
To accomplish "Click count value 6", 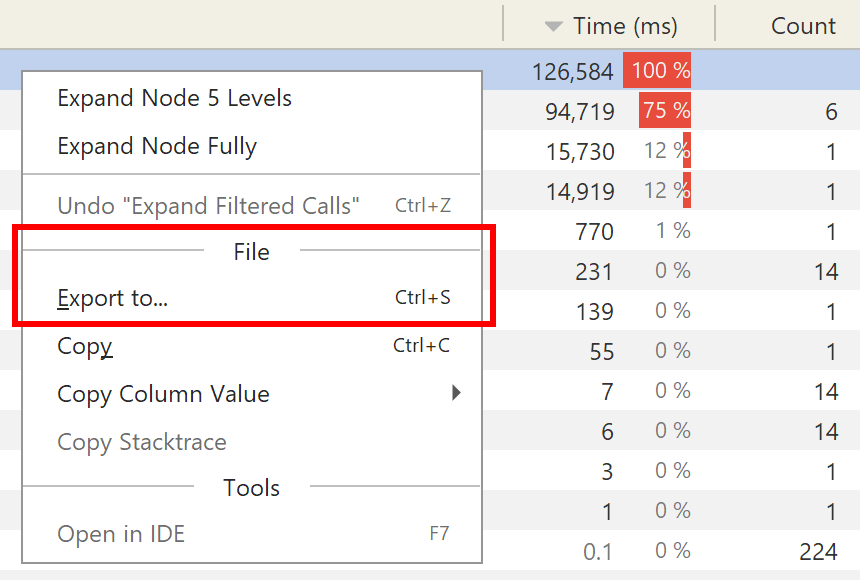I will pyautogui.click(x=831, y=111).
